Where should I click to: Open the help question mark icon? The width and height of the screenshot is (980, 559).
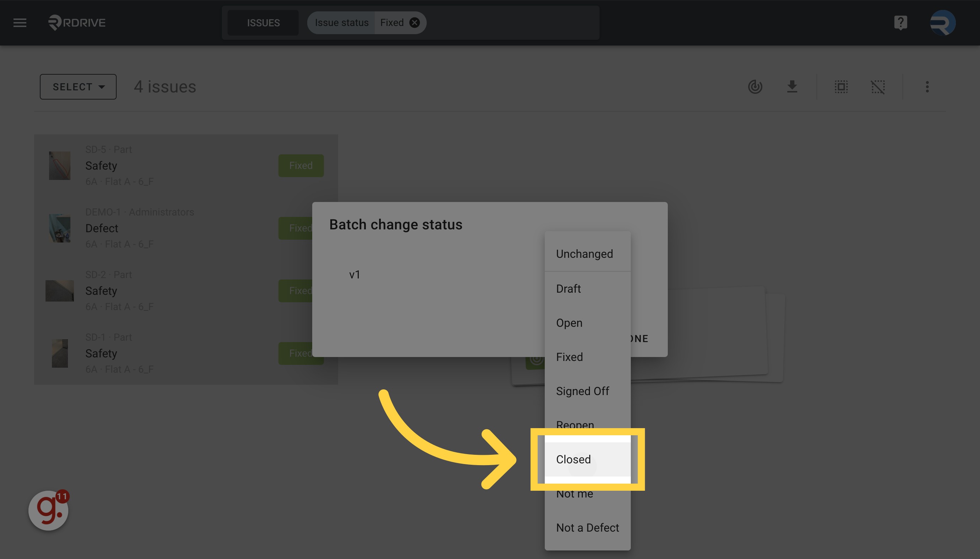click(x=900, y=23)
